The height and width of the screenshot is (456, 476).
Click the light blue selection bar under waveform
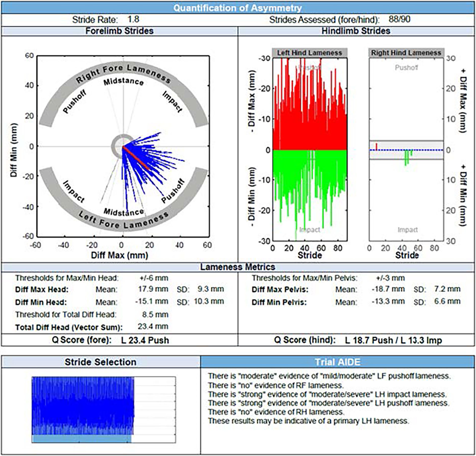coord(81,439)
